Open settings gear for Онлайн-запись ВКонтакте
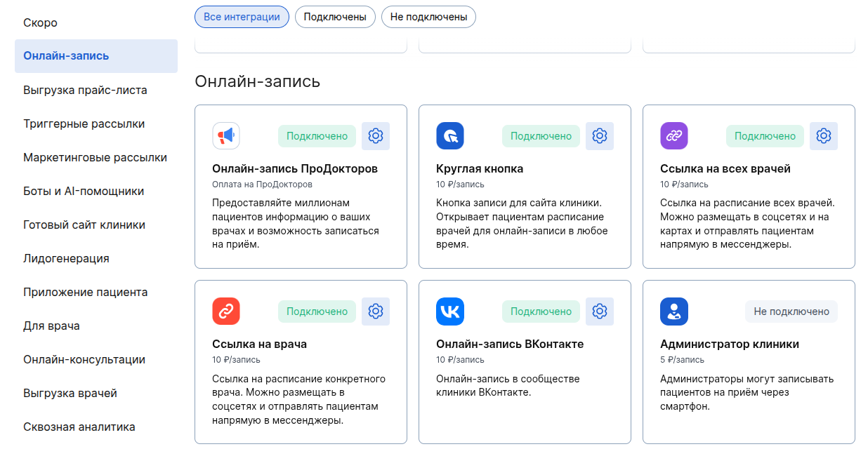868x449 pixels. 600,311
